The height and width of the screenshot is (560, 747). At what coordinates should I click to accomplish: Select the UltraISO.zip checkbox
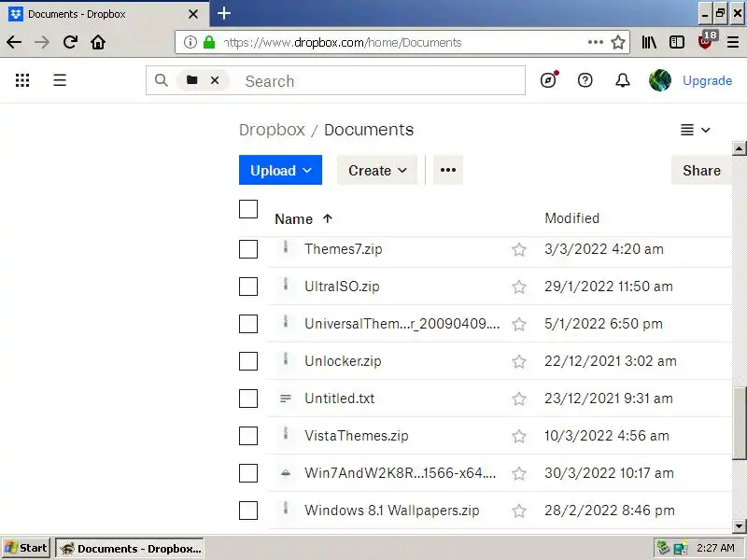[248, 287]
